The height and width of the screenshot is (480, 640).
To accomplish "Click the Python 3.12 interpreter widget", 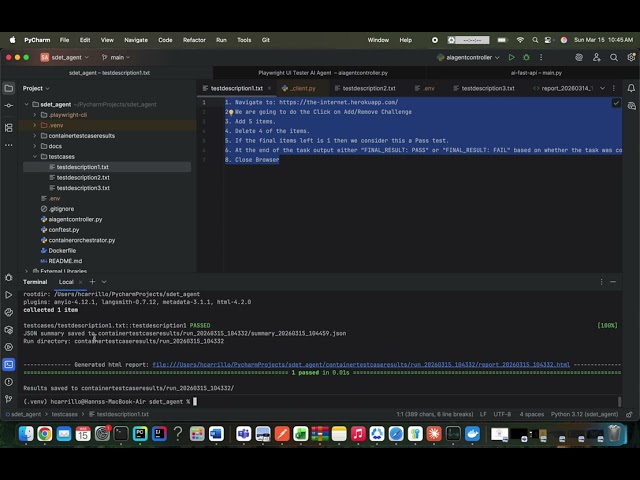I will pos(584,414).
